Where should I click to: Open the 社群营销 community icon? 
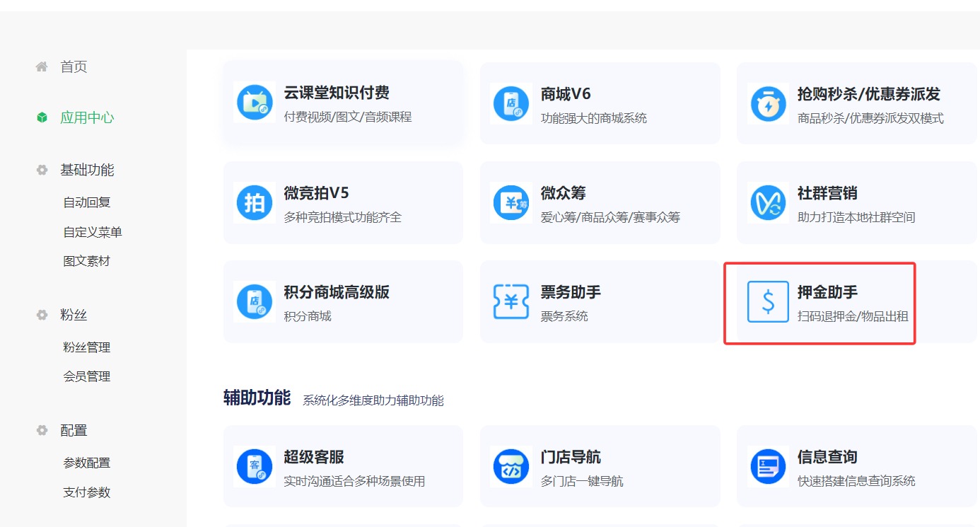click(768, 203)
